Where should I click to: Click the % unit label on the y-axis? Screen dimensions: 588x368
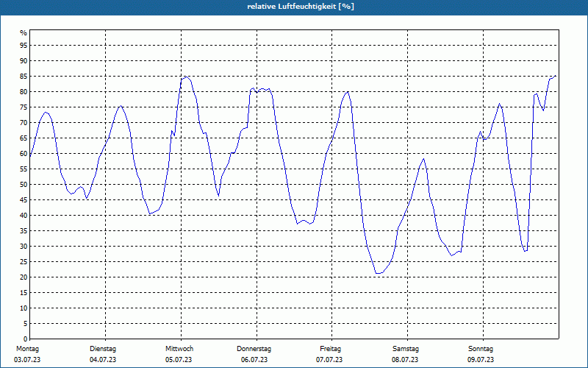coord(24,33)
